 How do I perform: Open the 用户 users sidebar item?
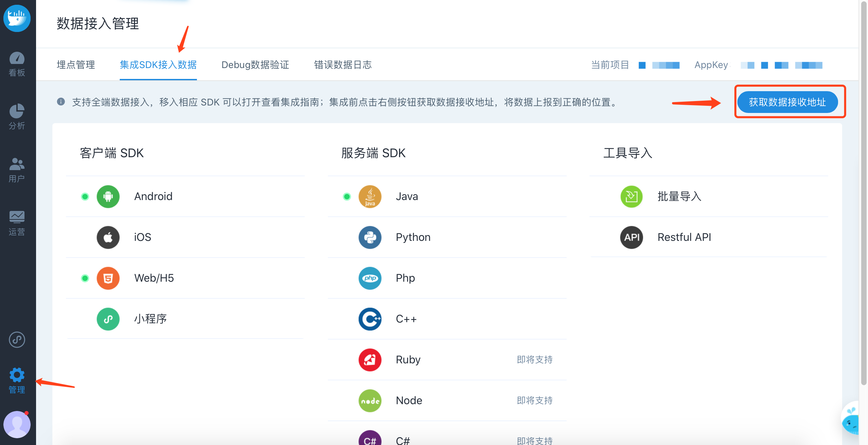coord(17,170)
